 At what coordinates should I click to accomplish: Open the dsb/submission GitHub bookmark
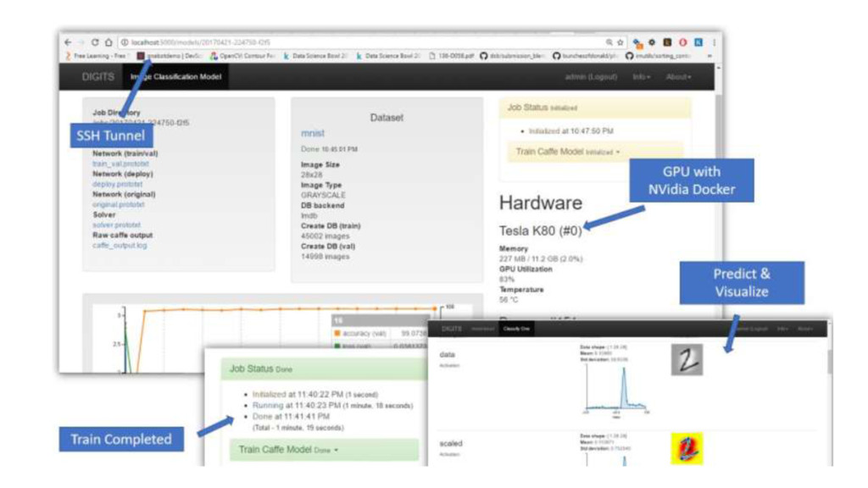click(x=513, y=56)
